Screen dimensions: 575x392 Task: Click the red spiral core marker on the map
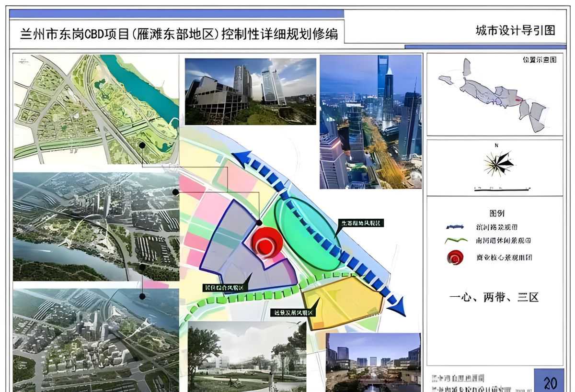point(265,243)
